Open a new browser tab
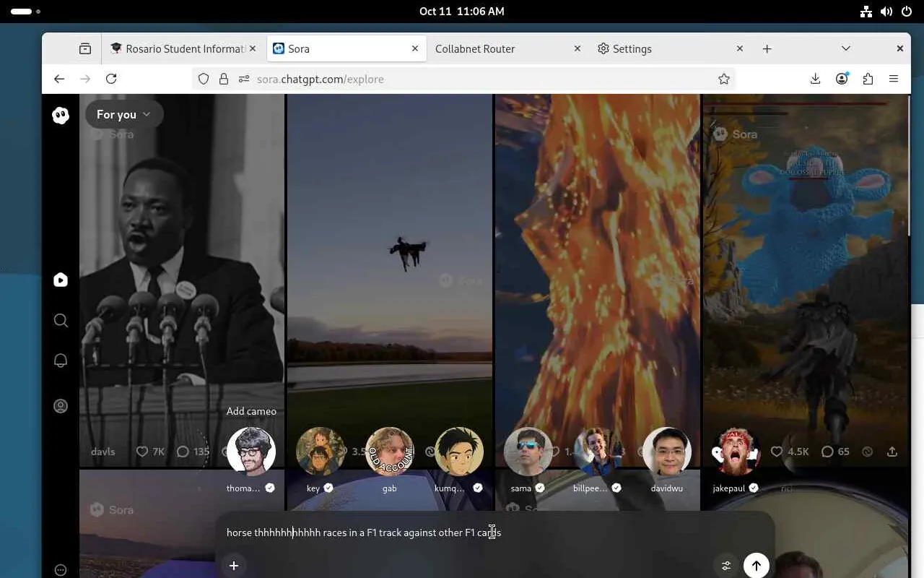 [767, 48]
